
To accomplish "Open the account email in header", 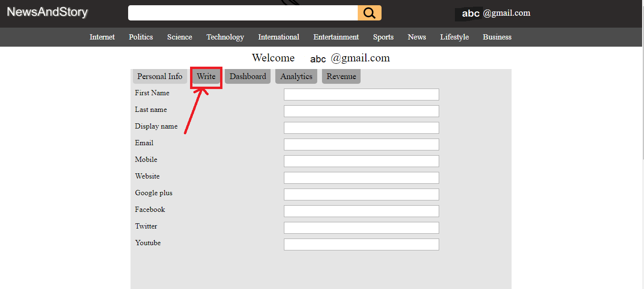I will (x=496, y=13).
